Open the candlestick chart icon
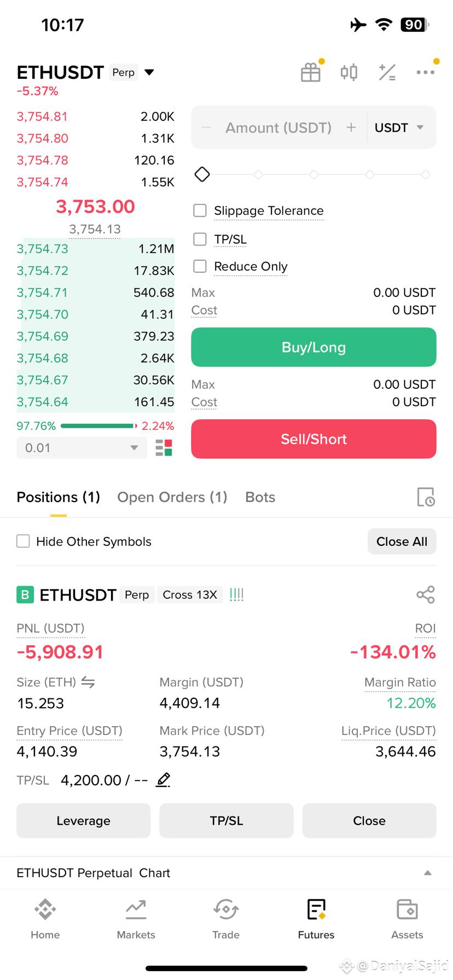The image size is (453, 980). (349, 72)
